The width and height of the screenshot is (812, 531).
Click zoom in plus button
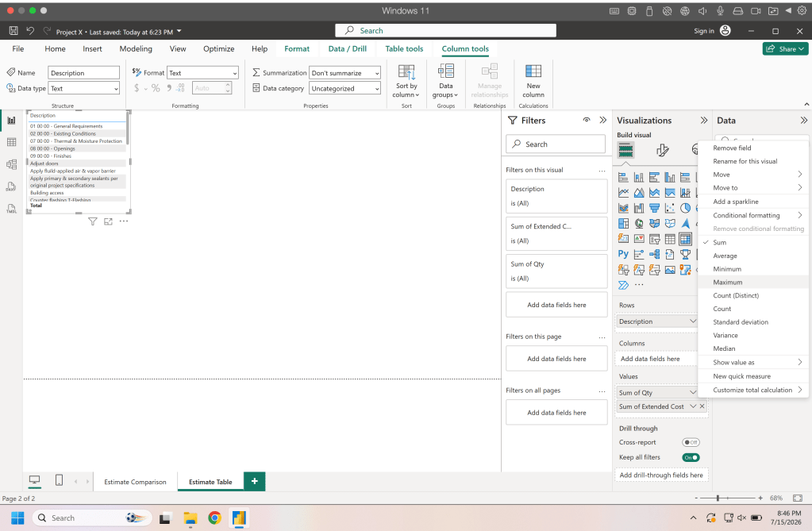tap(760, 498)
